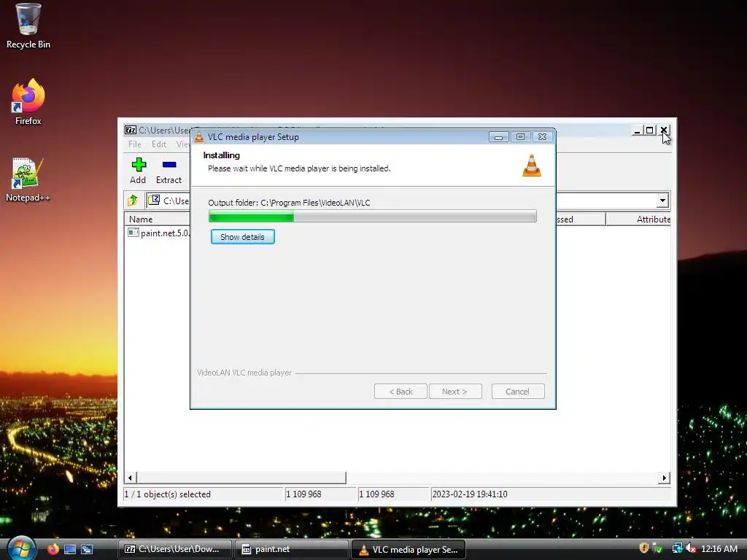Minimize the 7-Zip window

[637, 130]
